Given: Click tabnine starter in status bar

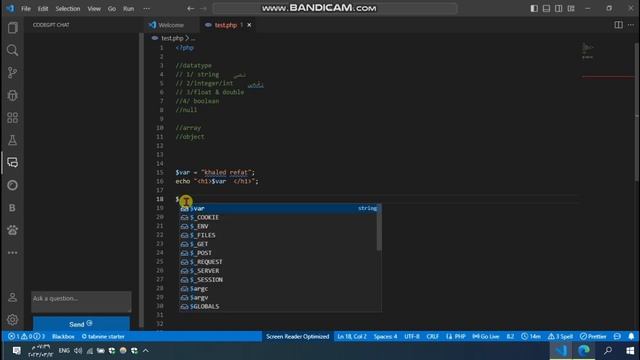Looking at the screenshot, I should pos(103,336).
